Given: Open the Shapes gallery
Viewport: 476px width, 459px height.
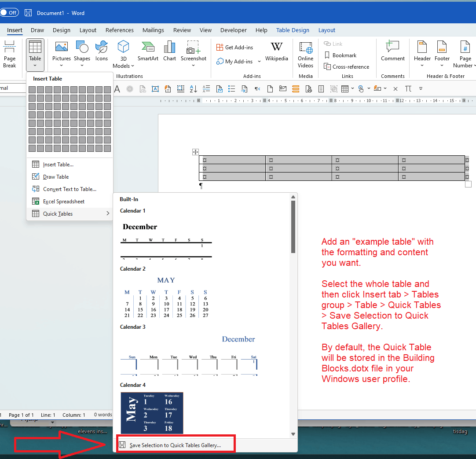Looking at the screenshot, I should tap(82, 54).
